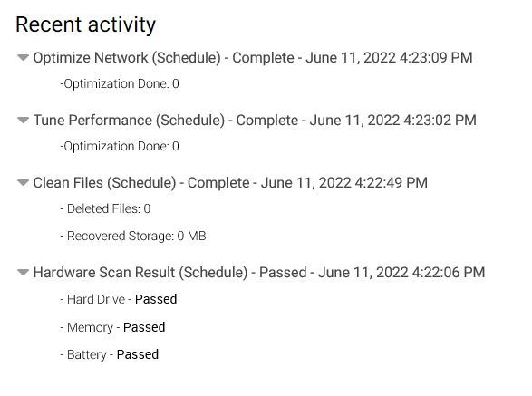532x396 pixels.
Task: Click the 4:22:49 PM timestamp
Action: click(x=391, y=183)
